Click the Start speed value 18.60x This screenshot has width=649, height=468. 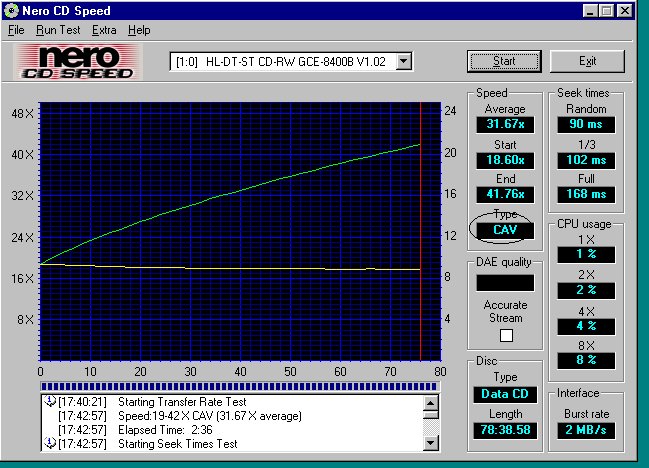point(505,160)
